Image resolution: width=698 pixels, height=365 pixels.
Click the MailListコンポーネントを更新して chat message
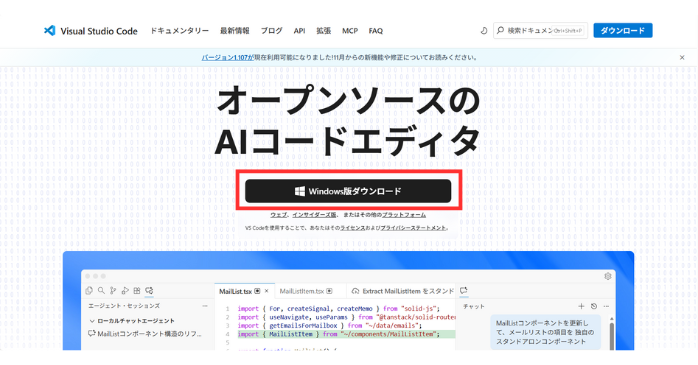click(x=546, y=332)
